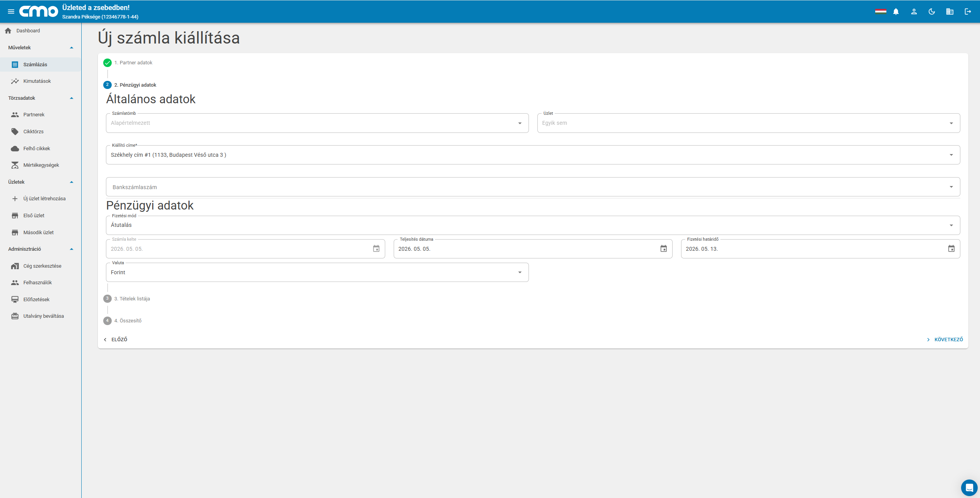The width and height of the screenshot is (980, 498).
Task: Click the Fizetési határidő date field
Action: pos(821,249)
